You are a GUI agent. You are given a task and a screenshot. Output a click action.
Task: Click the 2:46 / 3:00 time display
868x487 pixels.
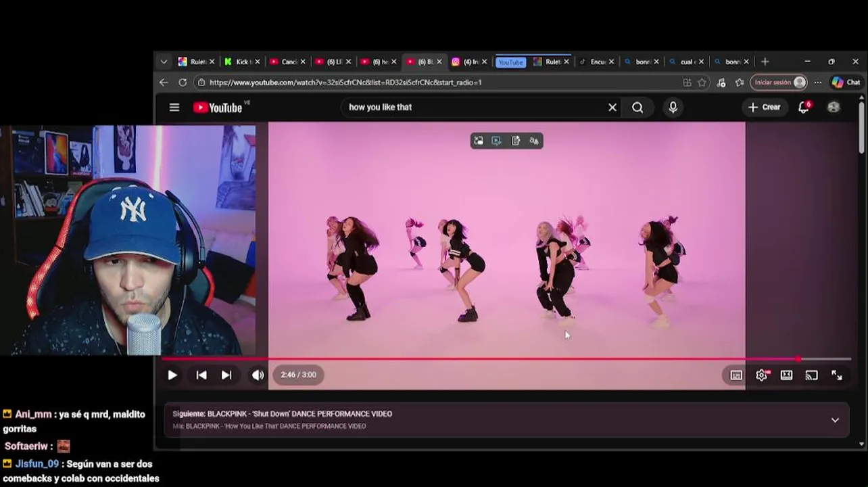pos(298,375)
